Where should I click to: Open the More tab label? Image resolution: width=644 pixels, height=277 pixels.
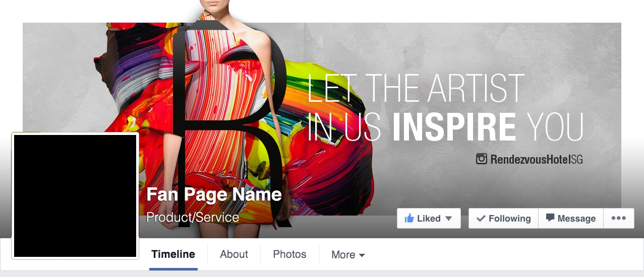343,255
